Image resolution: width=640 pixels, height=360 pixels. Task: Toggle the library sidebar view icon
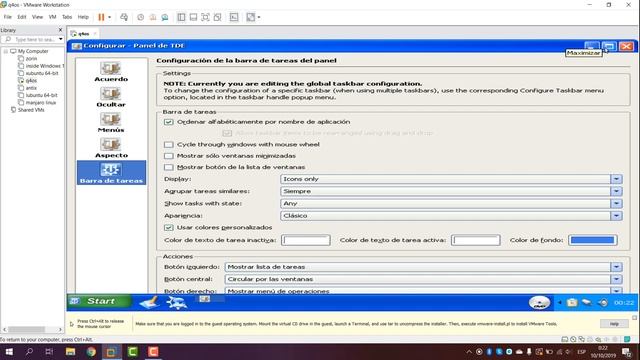point(181,17)
